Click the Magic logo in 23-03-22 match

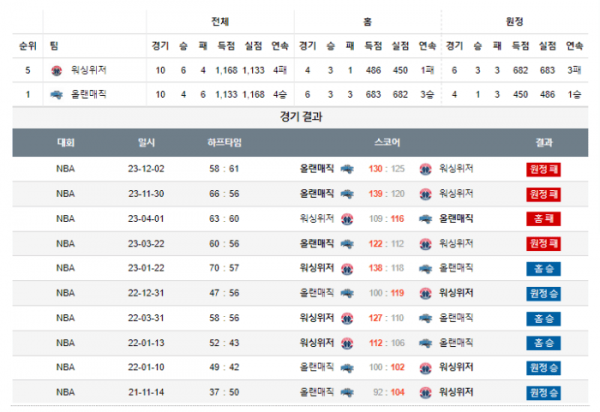coord(347,244)
